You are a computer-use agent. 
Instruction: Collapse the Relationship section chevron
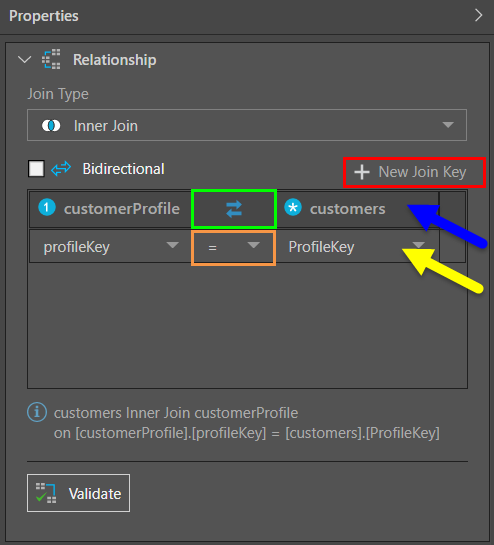pyautogui.click(x=24, y=59)
